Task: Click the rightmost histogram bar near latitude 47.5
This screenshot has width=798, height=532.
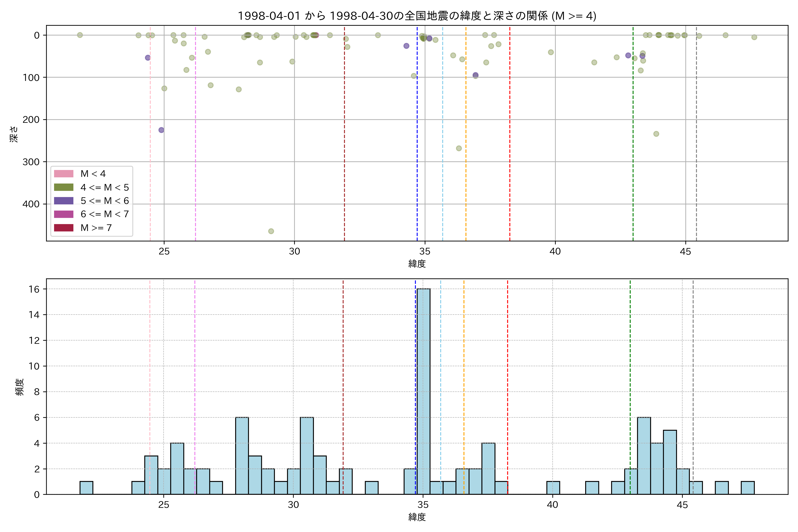Action: coord(747,488)
